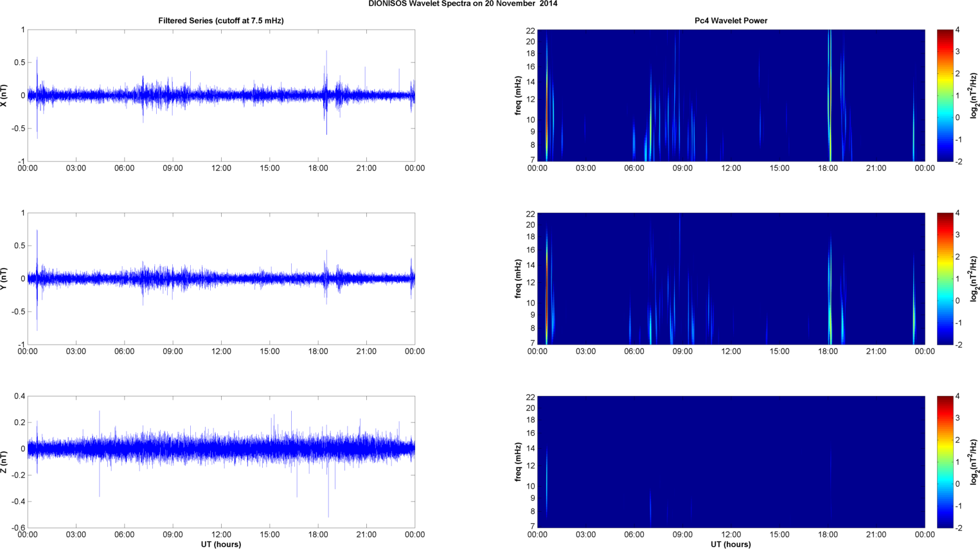This screenshot has height=549, width=980.
Task: Click the -2 value on the bottom colorbar scale
Action: click(958, 528)
